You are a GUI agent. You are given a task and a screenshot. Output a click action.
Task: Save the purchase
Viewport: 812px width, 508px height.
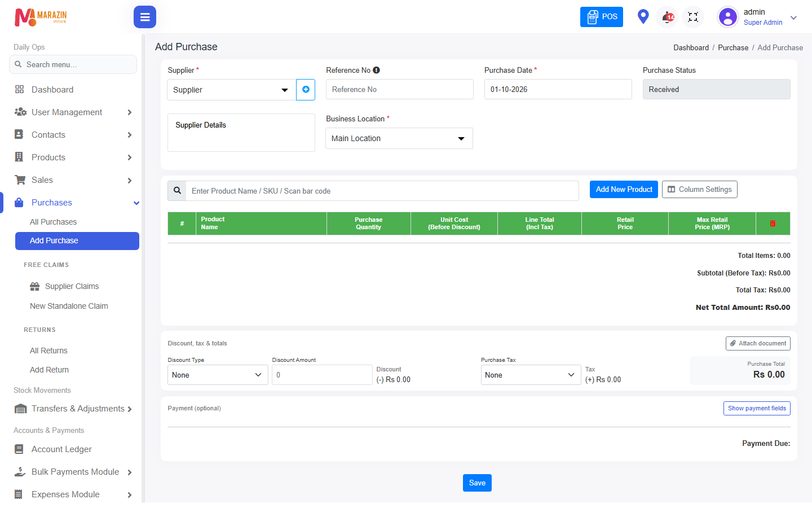point(477,483)
